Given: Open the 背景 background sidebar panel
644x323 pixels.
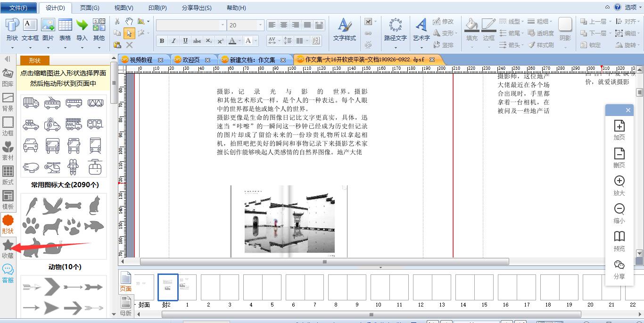Looking at the screenshot, I should 8,102.
